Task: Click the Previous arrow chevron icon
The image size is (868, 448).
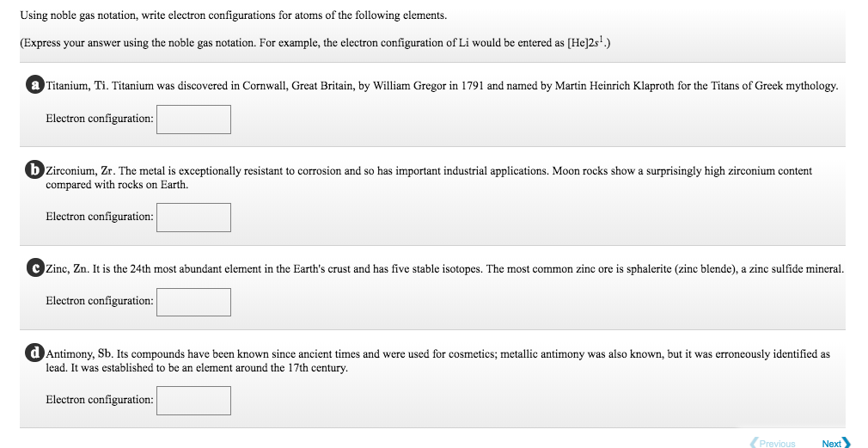Action: pos(754,444)
